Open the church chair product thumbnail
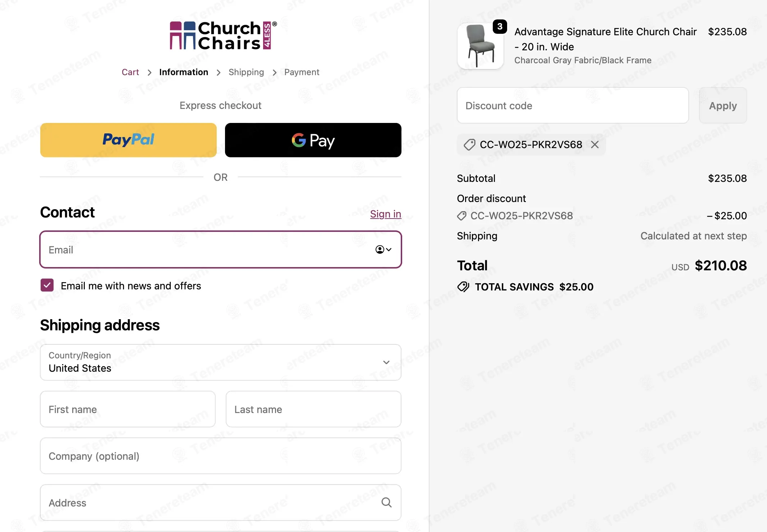 pos(480,46)
